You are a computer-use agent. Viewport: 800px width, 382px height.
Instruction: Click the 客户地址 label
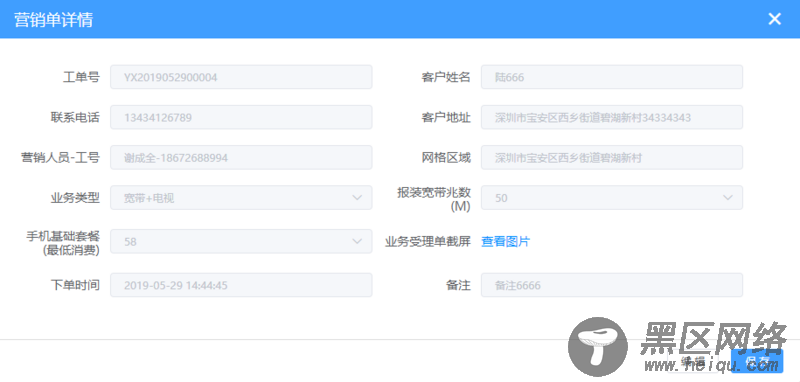tap(446, 118)
